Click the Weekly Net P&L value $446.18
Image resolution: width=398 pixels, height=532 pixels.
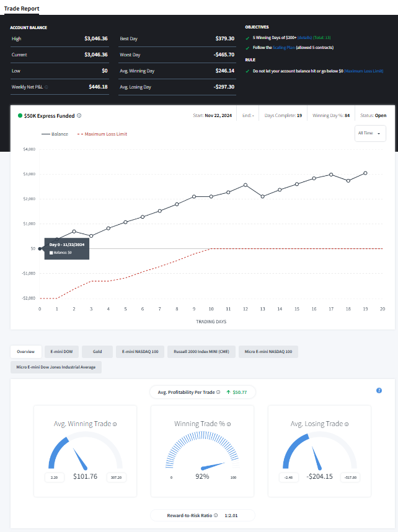pyautogui.click(x=98, y=87)
